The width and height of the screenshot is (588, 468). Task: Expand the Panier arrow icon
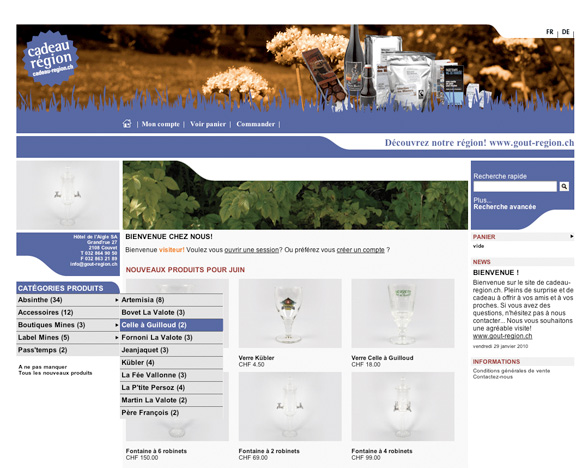click(x=572, y=236)
